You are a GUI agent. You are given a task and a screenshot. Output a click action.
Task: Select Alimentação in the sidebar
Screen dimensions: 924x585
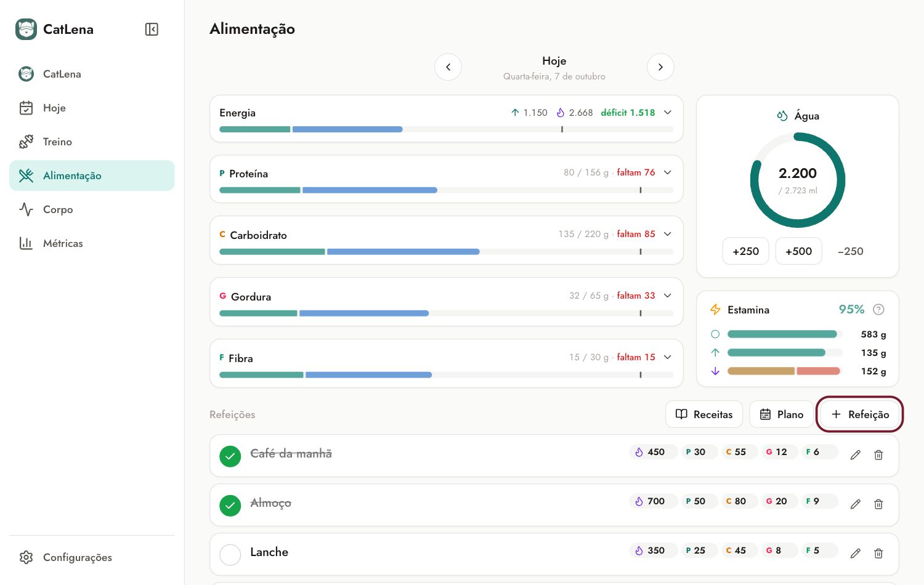(92, 175)
